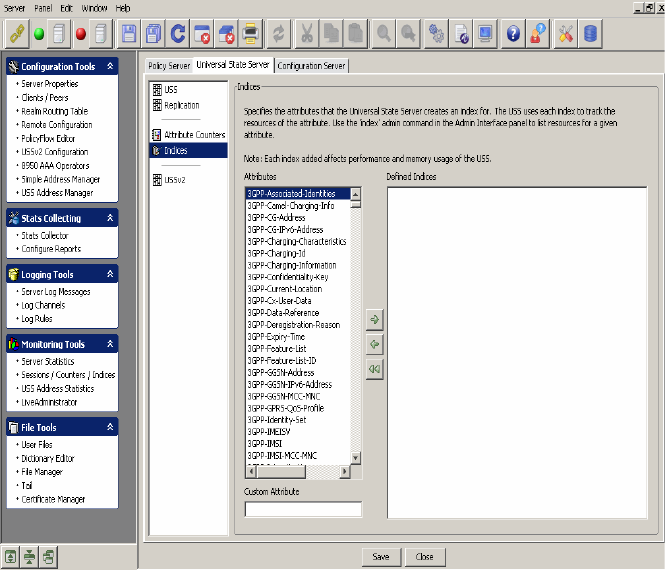Open the Dictionary Editor link
The width and height of the screenshot is (665, 570).
[x=48, y=458]
